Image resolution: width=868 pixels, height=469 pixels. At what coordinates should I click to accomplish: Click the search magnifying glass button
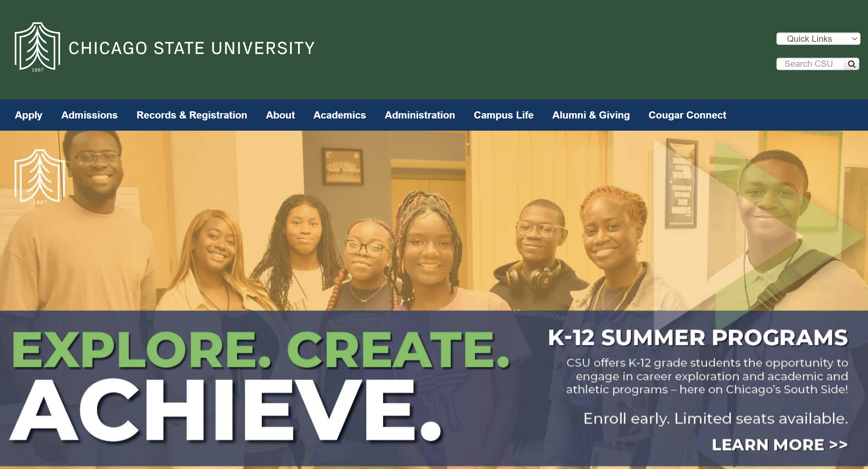click(x=851, y=64)
